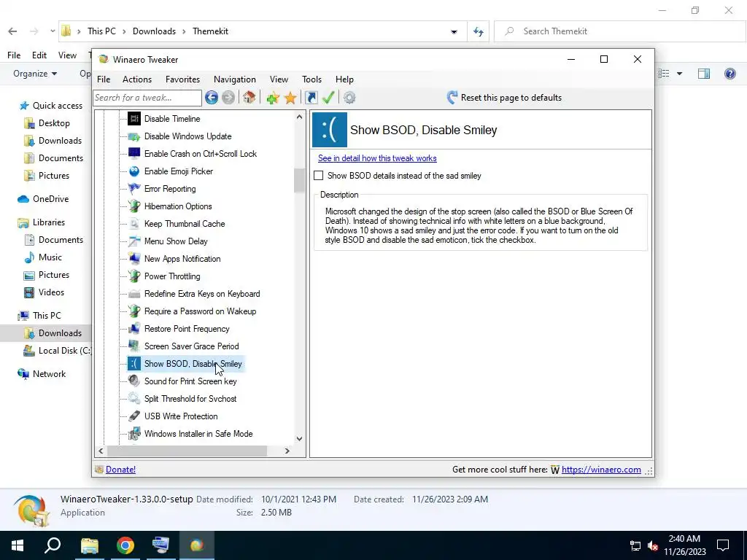Viewport: 747px width, 560px height.
Task: Open the Actions menu
Action: point(137,79)
